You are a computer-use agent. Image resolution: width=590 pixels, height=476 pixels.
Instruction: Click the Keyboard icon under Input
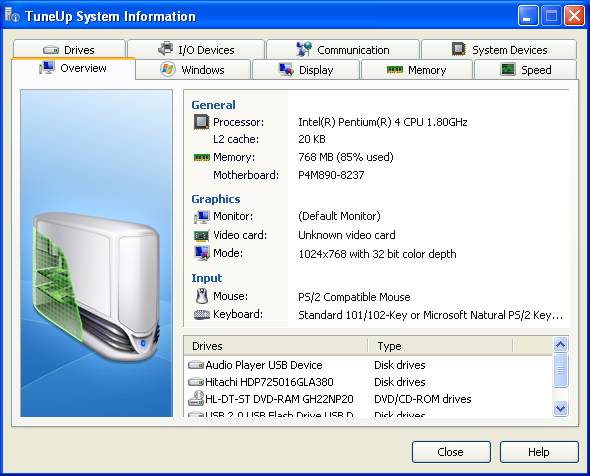(x=202, y=314)
